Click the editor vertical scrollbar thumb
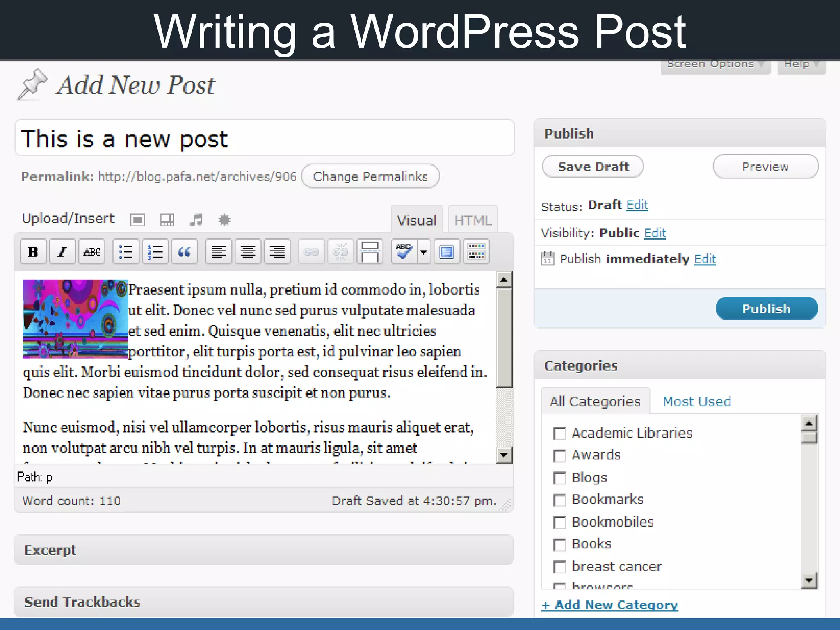This screenshot has height=630, width=840. point(504,338)
